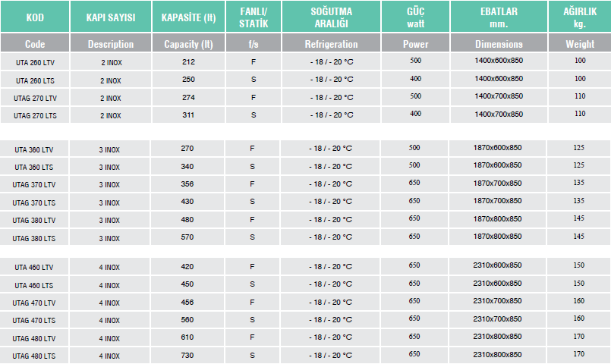Select the FANLI/STATİK header cell

[x=254, y=17]
